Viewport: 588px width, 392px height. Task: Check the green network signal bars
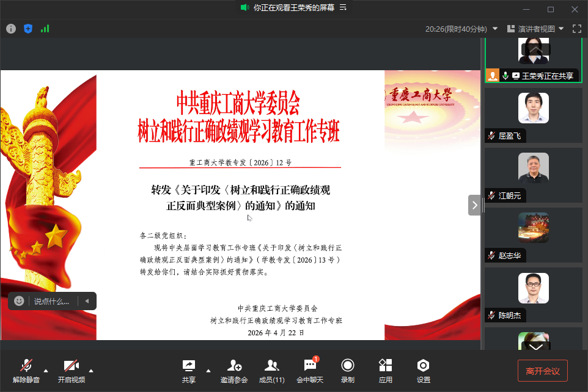[45, 29]
